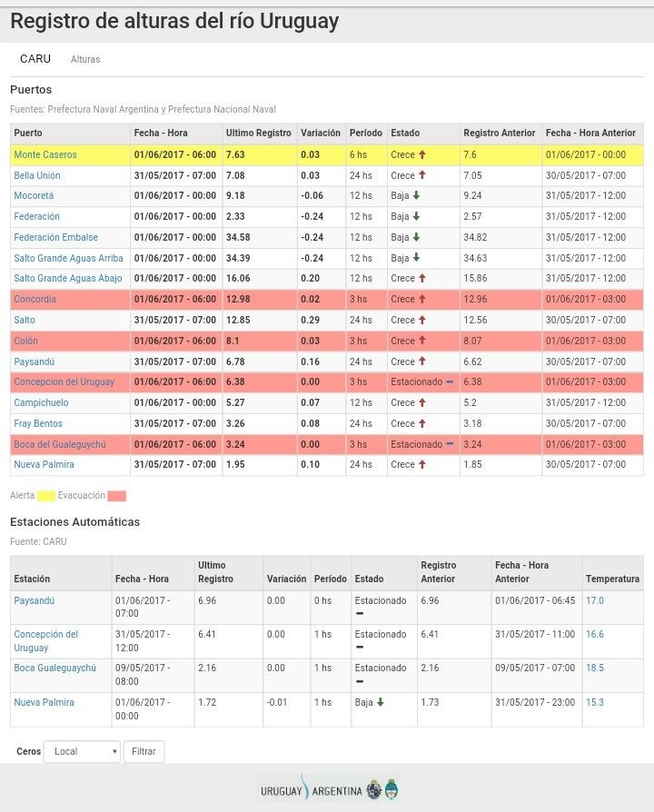Open the Paysandú temperature value 17.0
This screenshot has width=654, height=812.
pyautogui.click(x=595, y=601)
